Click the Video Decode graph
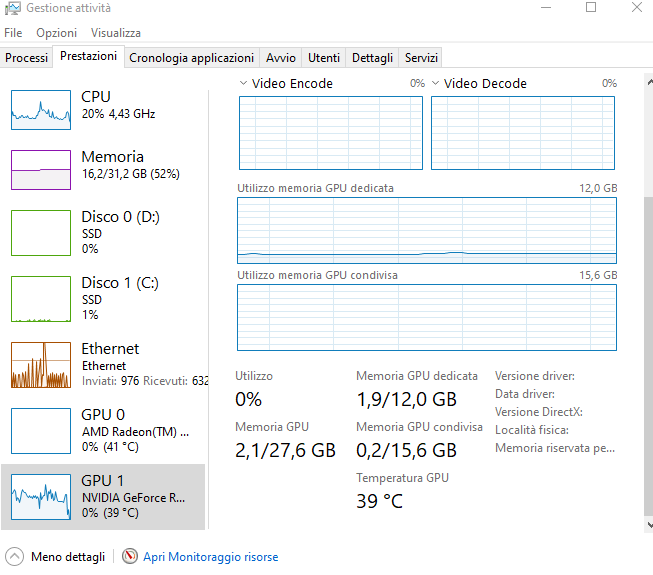The image size is (653, 575). (523, 133)
